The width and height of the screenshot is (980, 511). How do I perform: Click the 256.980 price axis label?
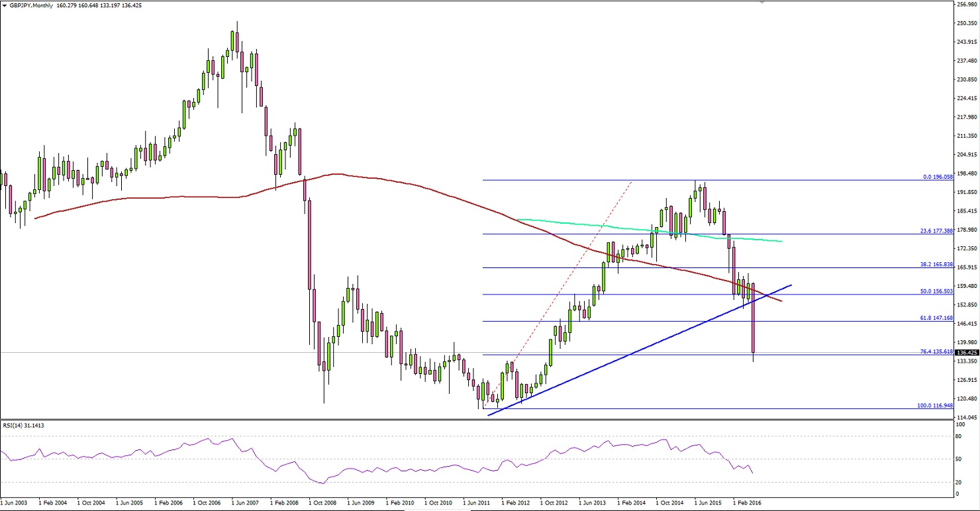click(967, 5)
